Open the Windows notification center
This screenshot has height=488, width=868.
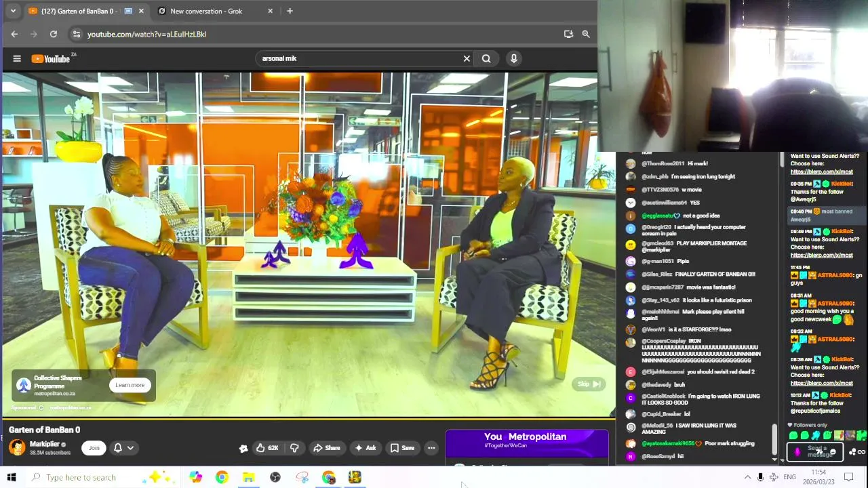pos(849,477)
